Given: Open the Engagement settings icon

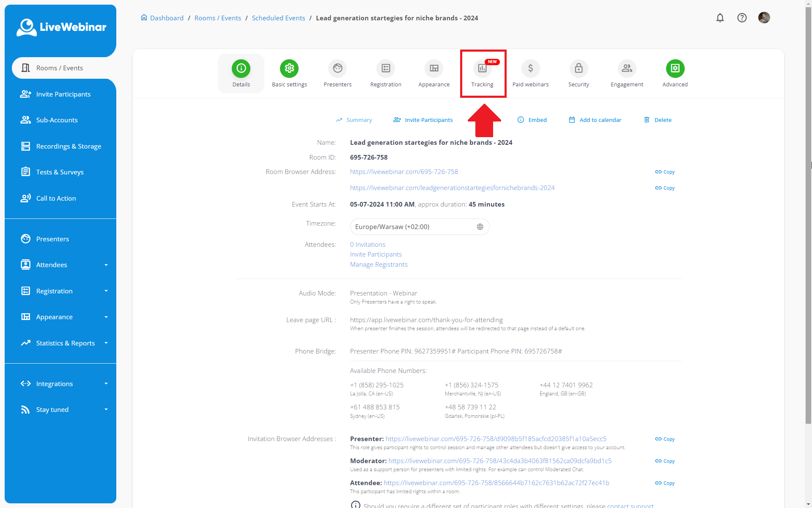Looking at the screenshot, I should tap(627, 69).
